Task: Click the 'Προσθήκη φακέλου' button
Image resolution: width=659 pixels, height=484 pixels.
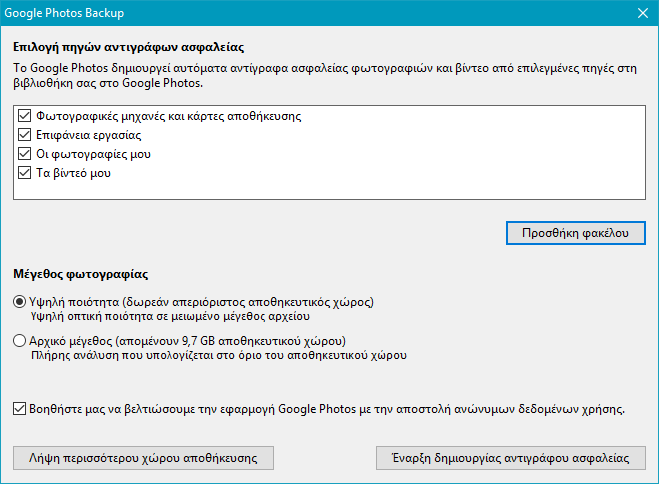Action: pos(575,232)
